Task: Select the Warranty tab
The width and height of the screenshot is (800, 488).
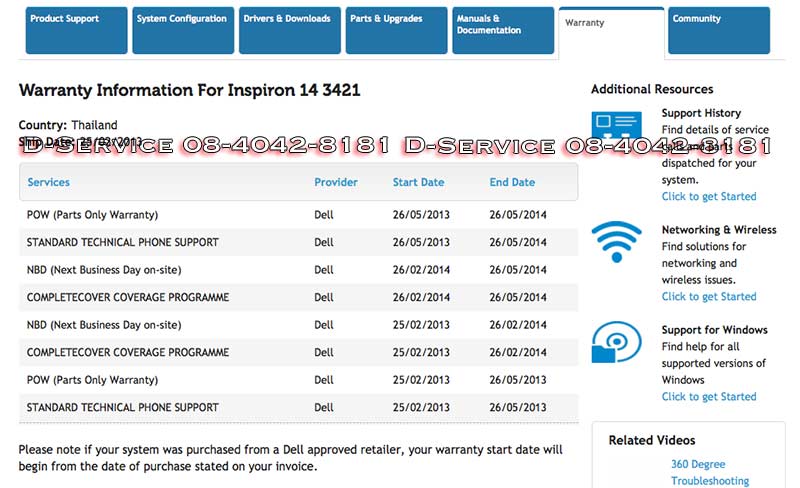Action: point(610,30)
